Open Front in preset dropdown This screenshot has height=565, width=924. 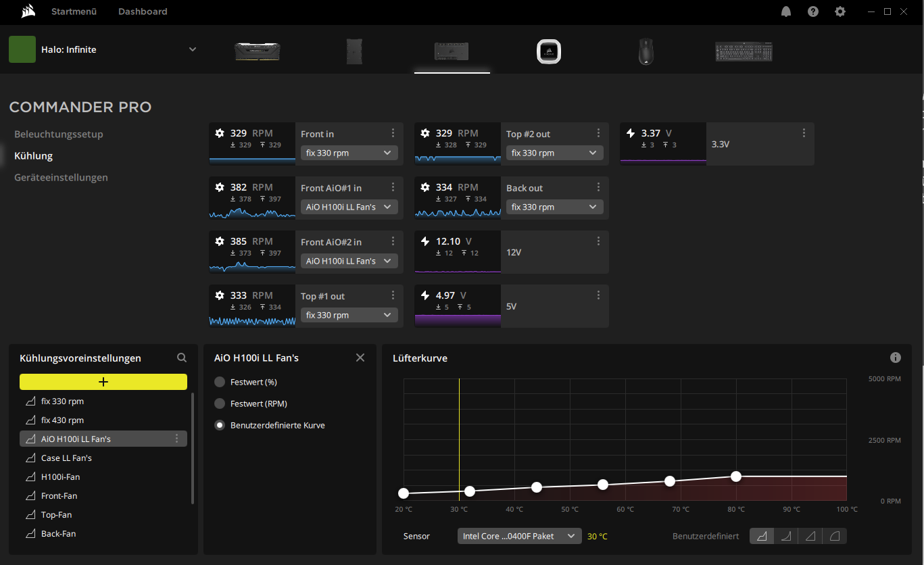(349, 153)
